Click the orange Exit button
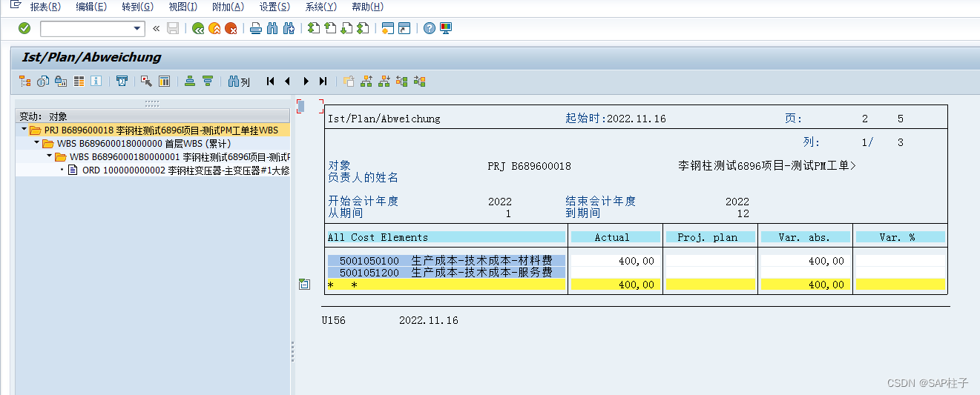 point(214,28)
